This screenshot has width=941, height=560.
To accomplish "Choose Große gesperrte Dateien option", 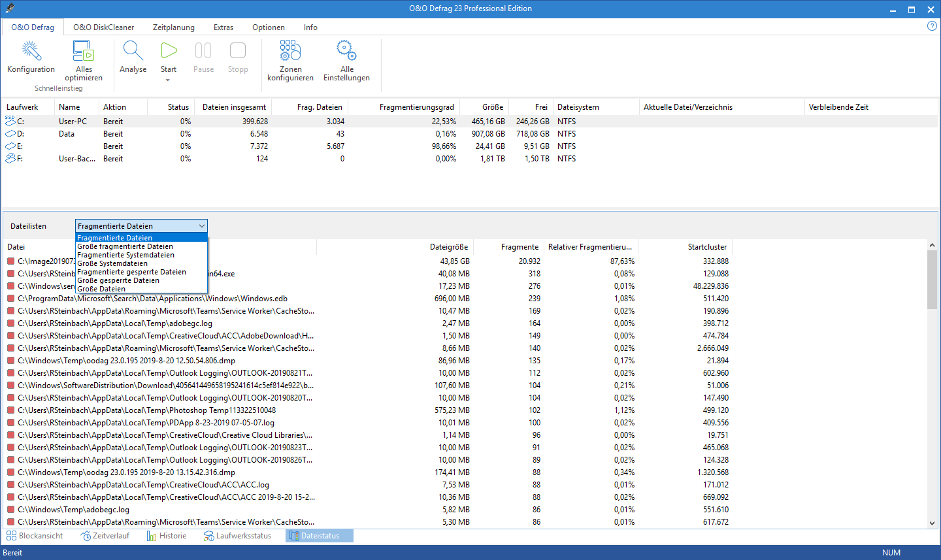I will (x=142, y=280).
